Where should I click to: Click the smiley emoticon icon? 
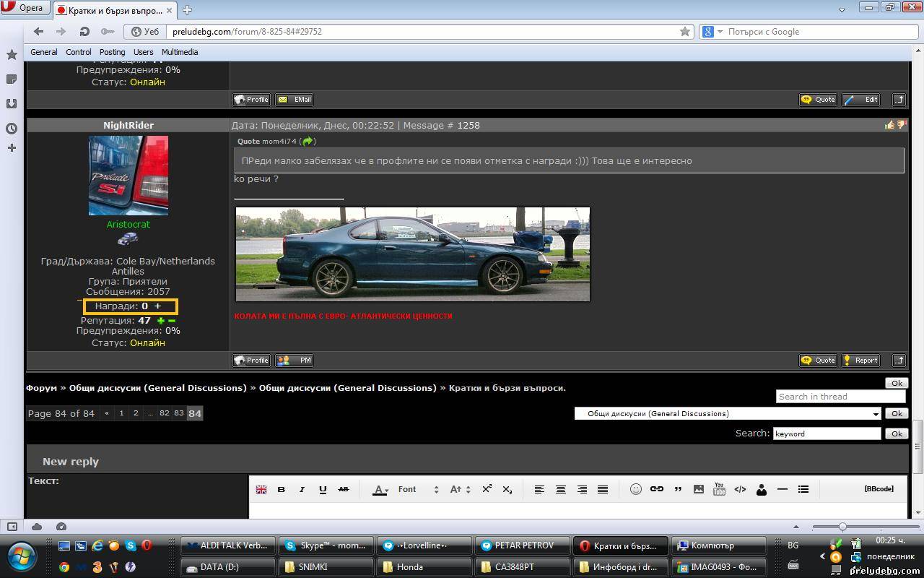[635, 489]
